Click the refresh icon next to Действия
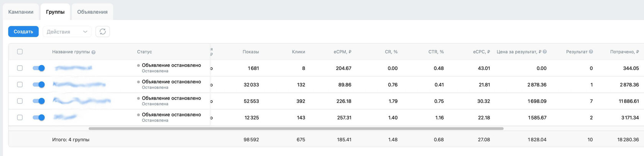The width and height of the screenshot is (644, 156). (103, 32)
